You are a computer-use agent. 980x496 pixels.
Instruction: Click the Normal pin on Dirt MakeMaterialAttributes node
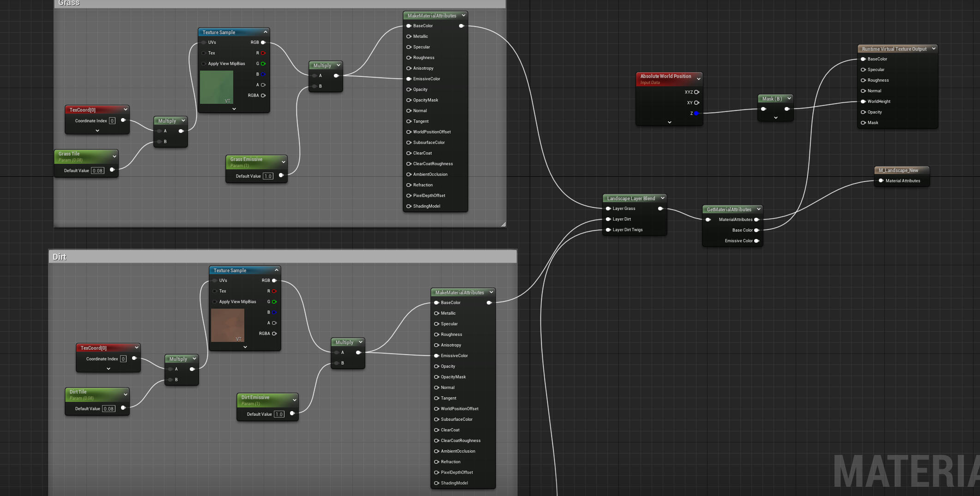pyautogui.click(x=436, y=388)
